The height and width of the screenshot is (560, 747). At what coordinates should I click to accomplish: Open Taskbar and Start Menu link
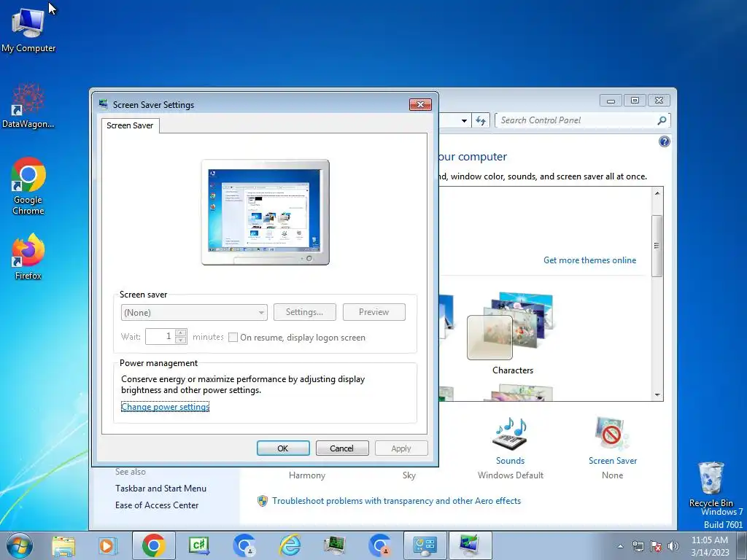click(x=160, y=488)
